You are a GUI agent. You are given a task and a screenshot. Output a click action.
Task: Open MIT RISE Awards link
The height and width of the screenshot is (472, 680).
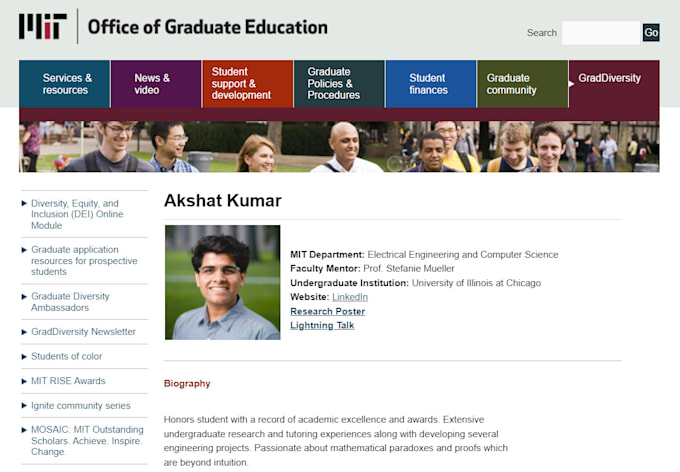coord(68,381)
